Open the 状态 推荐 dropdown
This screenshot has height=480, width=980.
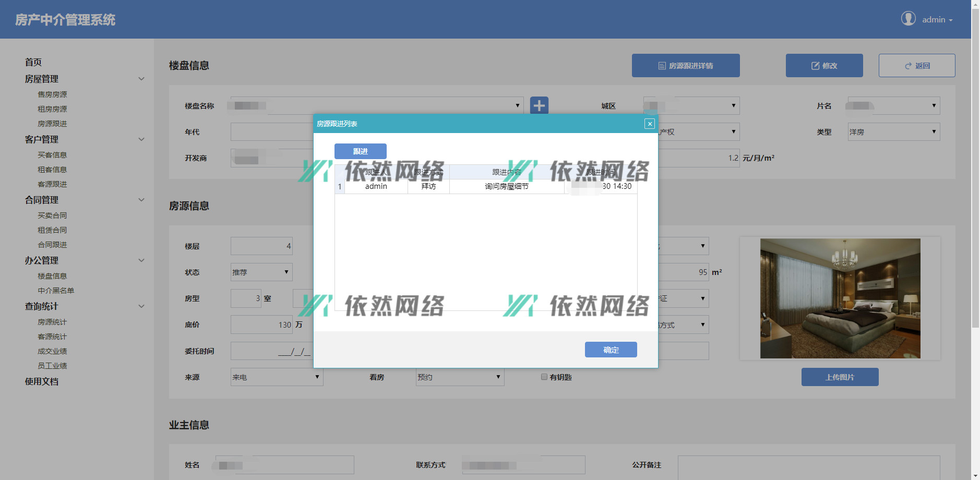(261, 272)
